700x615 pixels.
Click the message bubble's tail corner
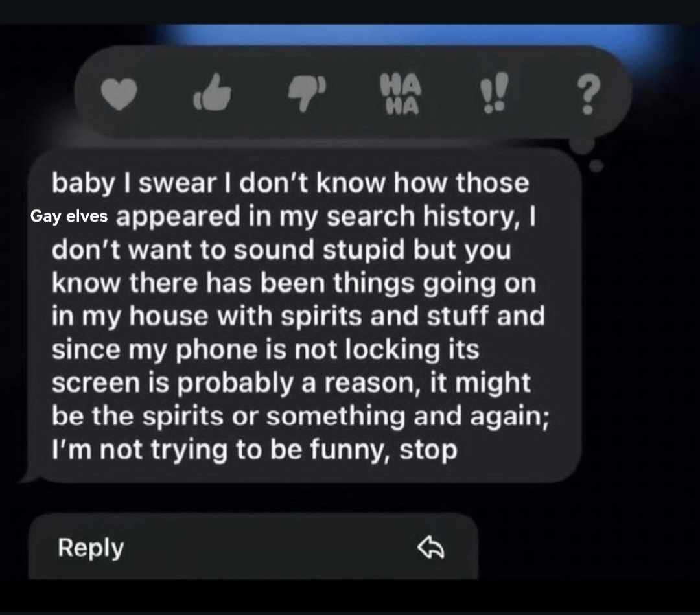(28, 478)
